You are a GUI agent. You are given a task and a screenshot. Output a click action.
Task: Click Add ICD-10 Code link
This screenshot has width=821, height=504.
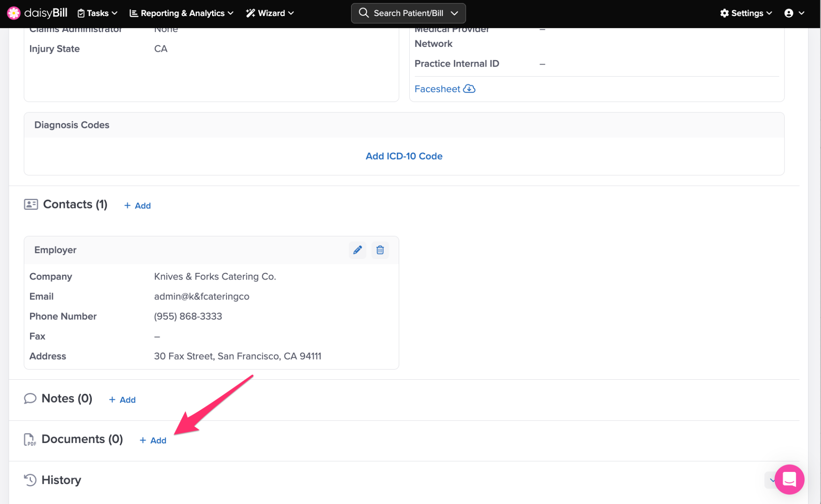click(x=404, y=156)
